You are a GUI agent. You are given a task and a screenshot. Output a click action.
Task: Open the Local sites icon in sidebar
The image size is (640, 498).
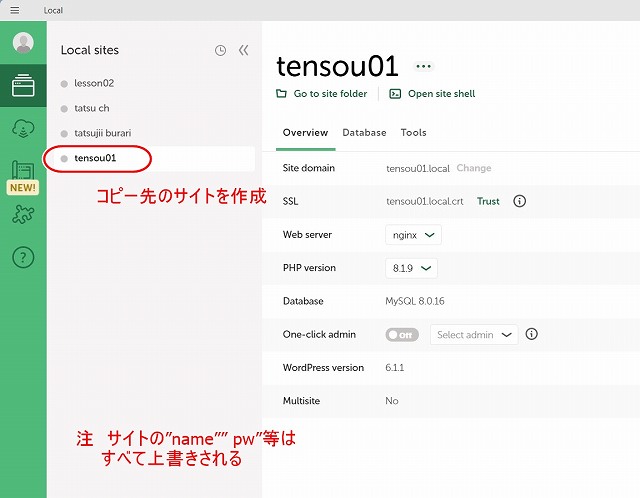pyautogui.click(x=23, y=86)
